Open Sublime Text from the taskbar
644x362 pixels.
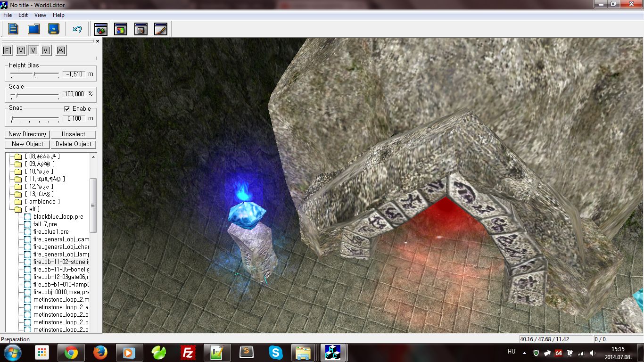tap(246, 353)
